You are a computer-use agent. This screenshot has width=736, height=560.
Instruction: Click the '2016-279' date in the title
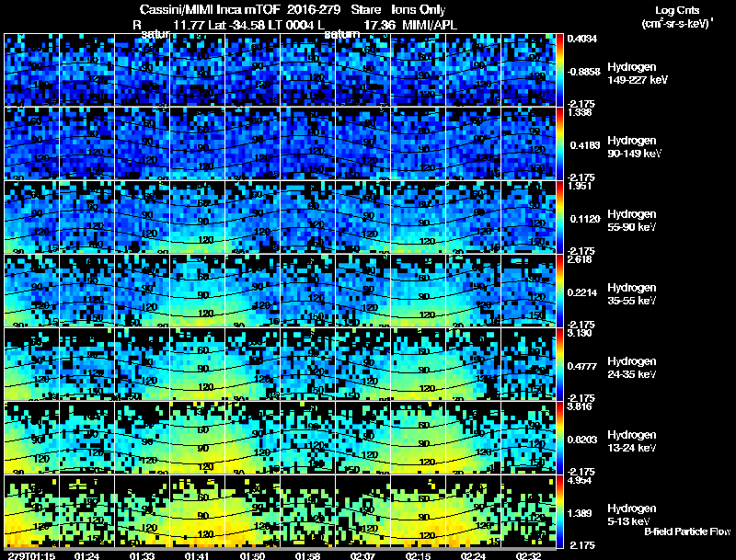tap(314, 9)
